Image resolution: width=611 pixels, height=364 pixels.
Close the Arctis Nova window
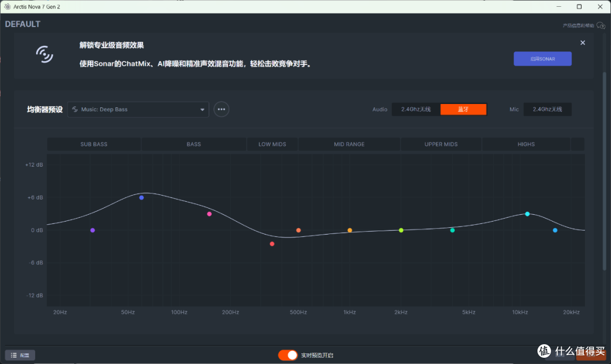click(x=600, y=7)
